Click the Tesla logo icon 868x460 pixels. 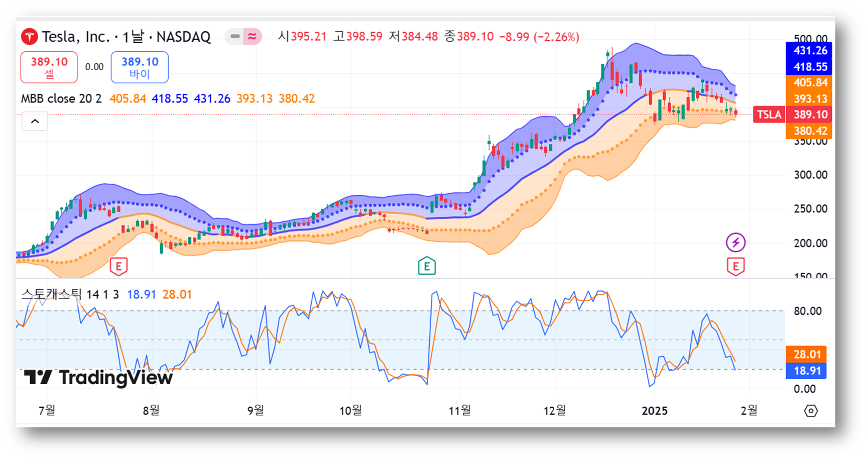tap(29, 37)
